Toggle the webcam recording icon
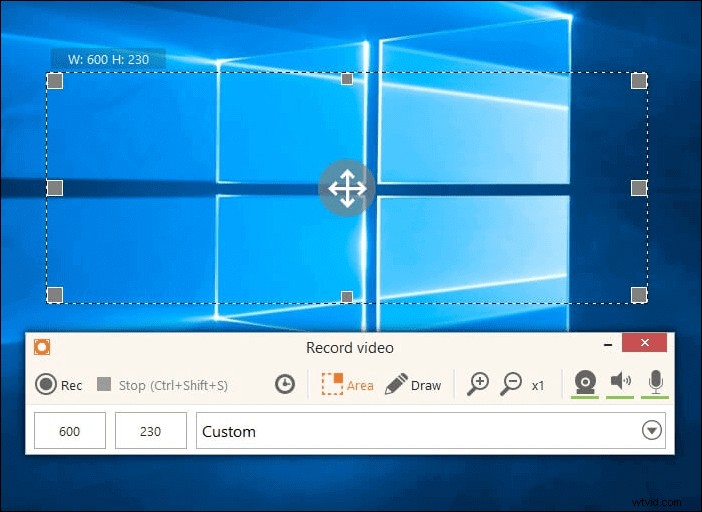This screenshot has height=512, width=702. coord(585,384)
